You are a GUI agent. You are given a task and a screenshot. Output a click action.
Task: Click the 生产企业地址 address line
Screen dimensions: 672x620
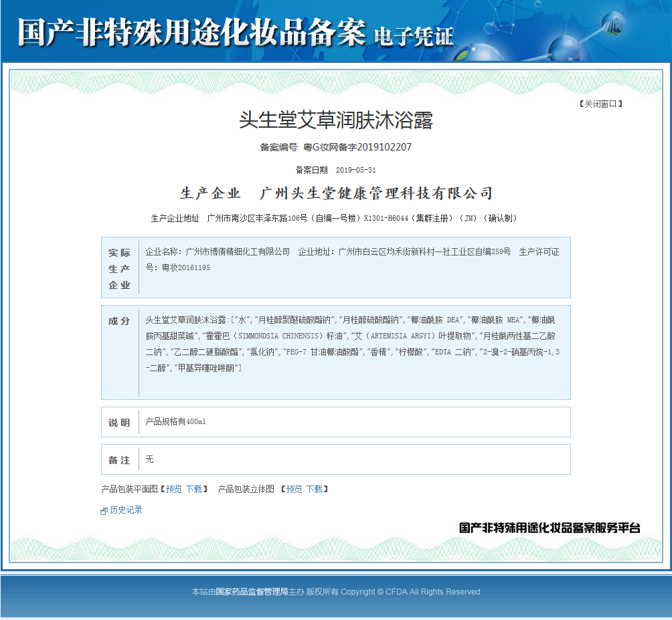point(334,218)
